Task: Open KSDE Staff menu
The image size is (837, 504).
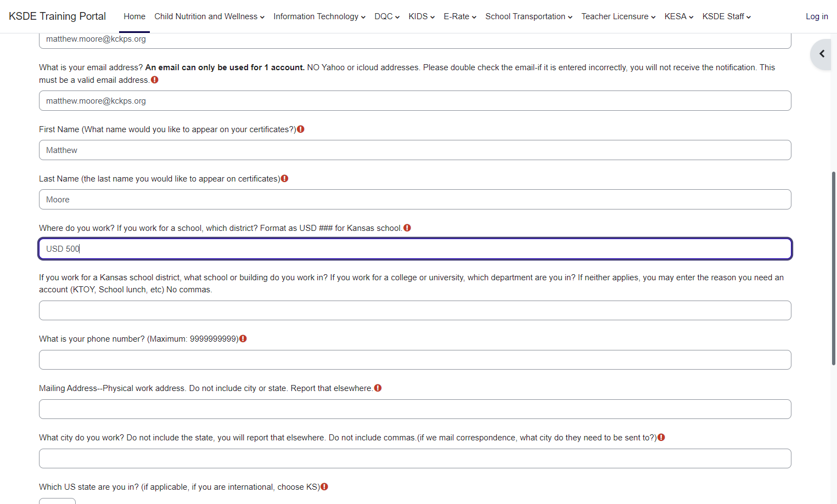Action: pos(727,16)
